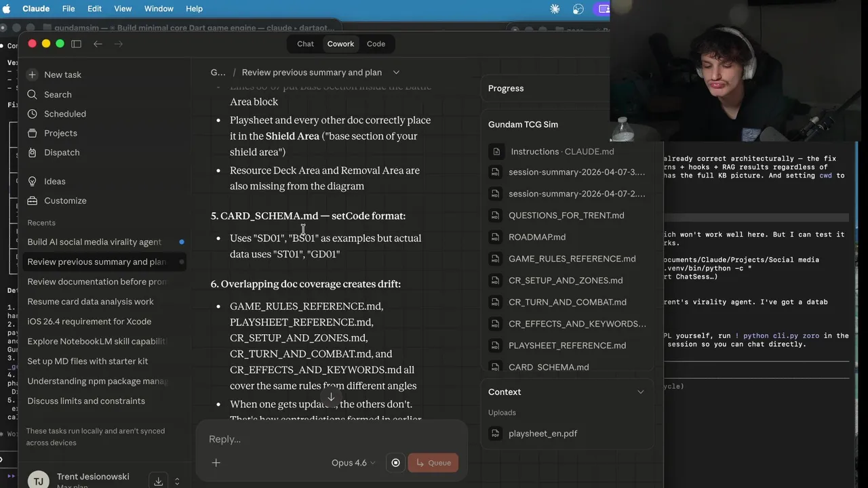
Task: Click the New task plus icon
Action: pyautogui.click(x=32, y=75)
